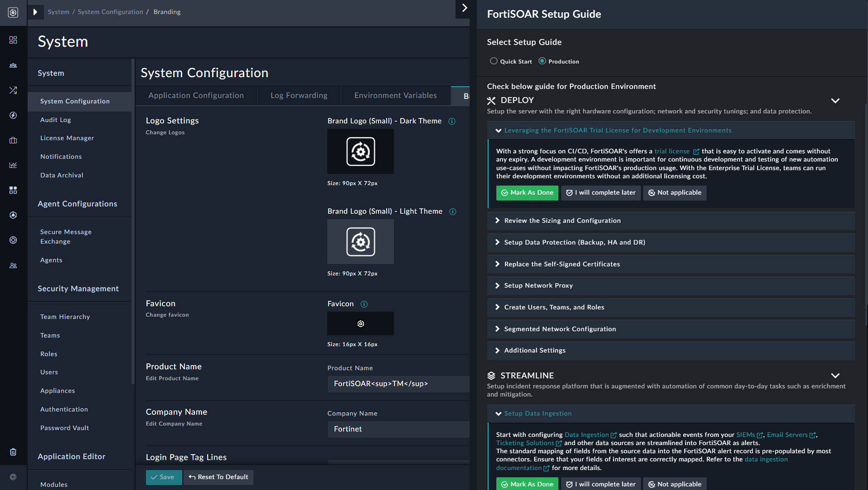Collapse the DEPLOY section chevron
Viewport: 868px width, 490px height.
[x=835, y=101]
